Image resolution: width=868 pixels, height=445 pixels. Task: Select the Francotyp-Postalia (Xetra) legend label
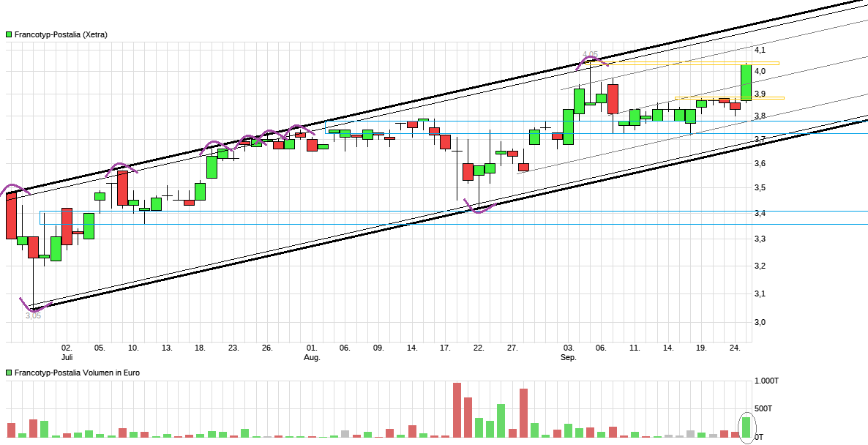point(61,34)
